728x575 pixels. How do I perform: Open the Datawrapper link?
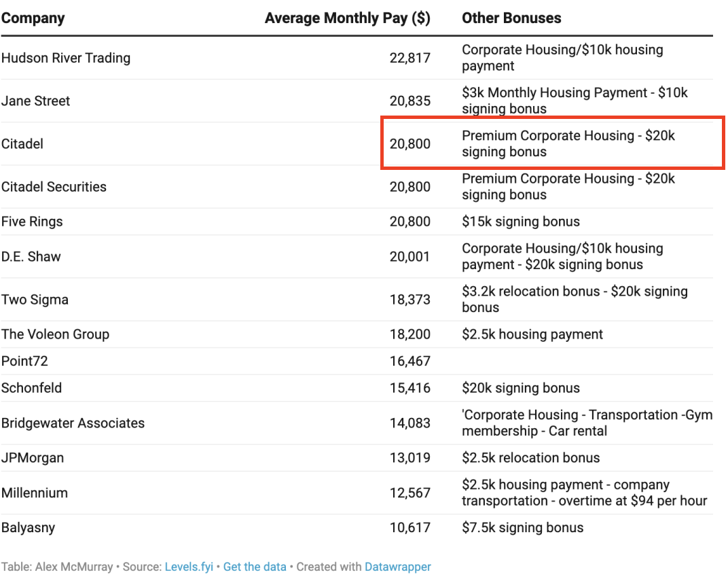(397, 566)
